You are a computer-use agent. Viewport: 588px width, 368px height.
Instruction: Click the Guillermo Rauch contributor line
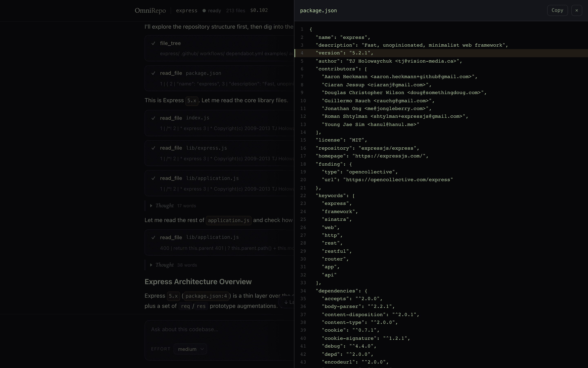(441, 101)
